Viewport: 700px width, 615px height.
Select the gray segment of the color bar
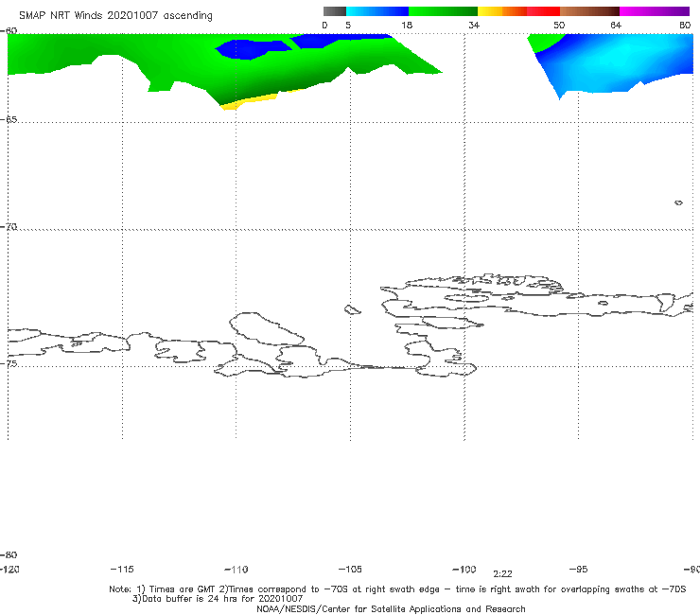tap(335, 11)
